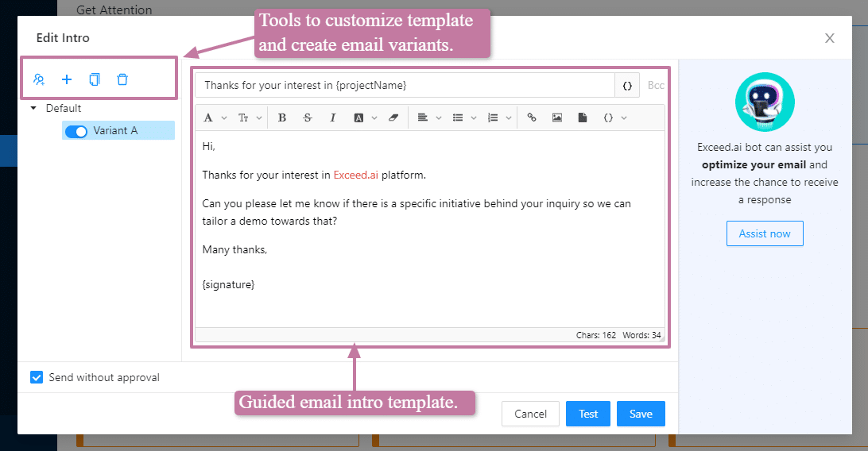The image size is (868, 451).
Task: Click the Get Attention heading behind dialog
Action: pyautogui.click(x=114, y=10)
